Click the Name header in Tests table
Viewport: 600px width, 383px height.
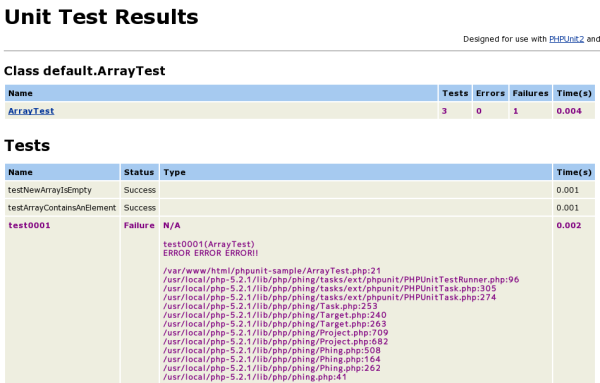62,172
